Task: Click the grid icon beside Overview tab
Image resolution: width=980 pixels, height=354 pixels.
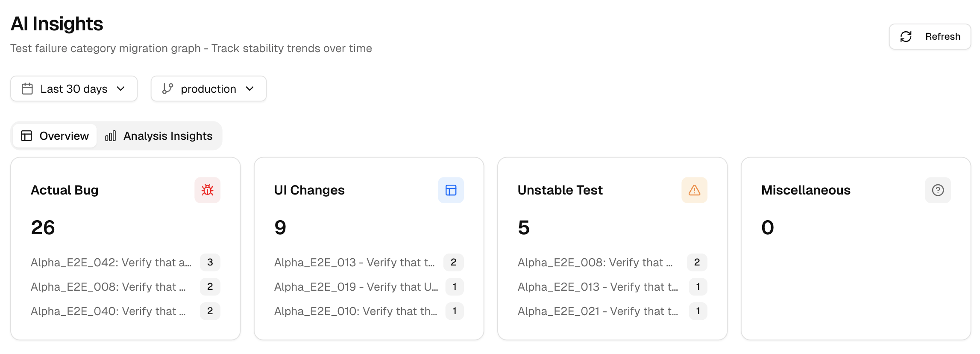Action: [x=26, y=136]
